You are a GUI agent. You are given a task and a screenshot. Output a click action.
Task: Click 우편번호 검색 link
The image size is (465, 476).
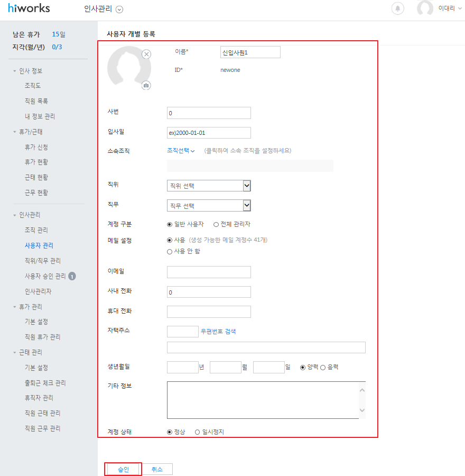218,332
